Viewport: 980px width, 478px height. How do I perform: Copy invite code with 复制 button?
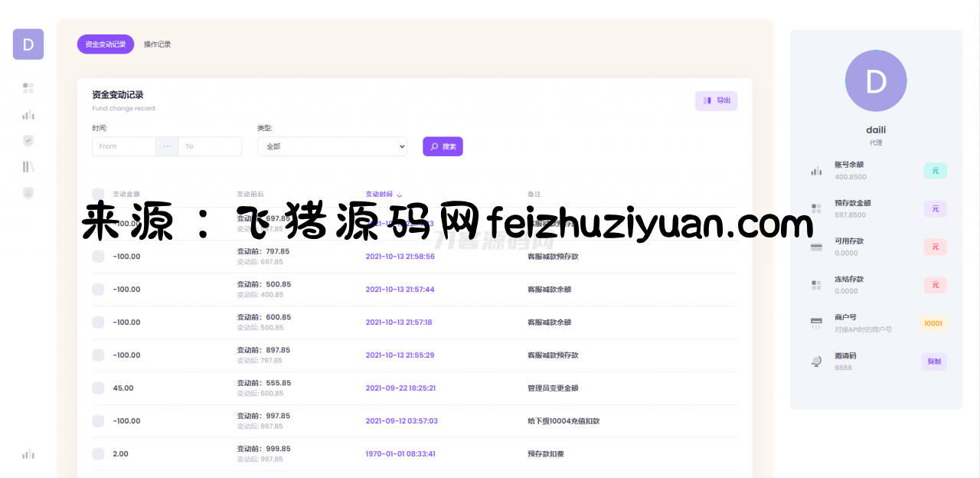point(933,362)
